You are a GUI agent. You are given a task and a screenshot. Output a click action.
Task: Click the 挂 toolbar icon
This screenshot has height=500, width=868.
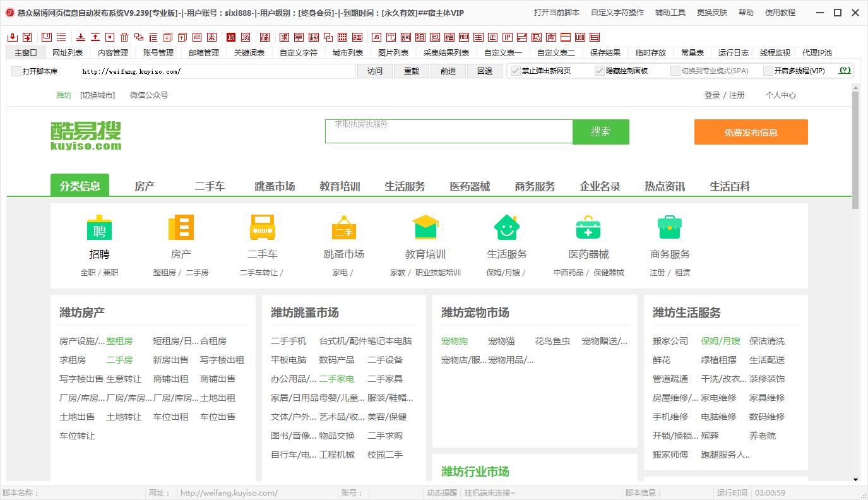357,37
